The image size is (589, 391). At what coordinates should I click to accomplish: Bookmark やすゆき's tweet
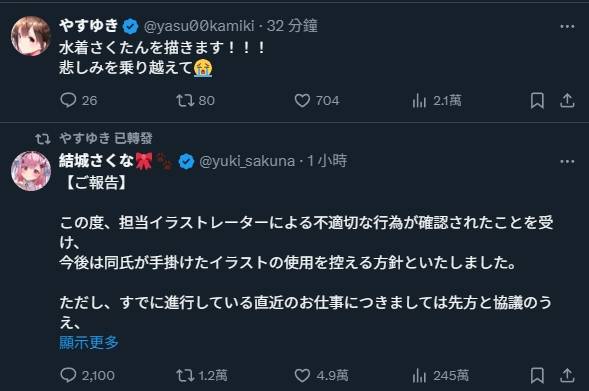tap(537, 101)
